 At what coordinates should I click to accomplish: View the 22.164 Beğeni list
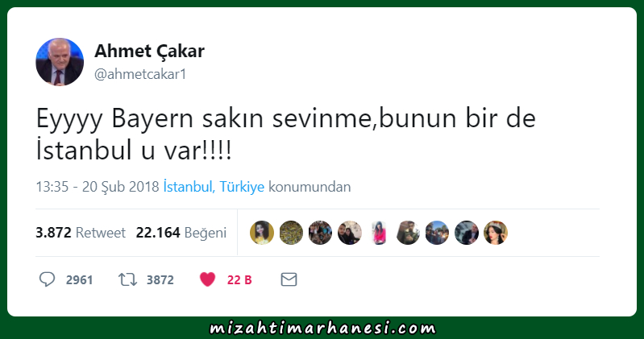click(x=181, y=233)
